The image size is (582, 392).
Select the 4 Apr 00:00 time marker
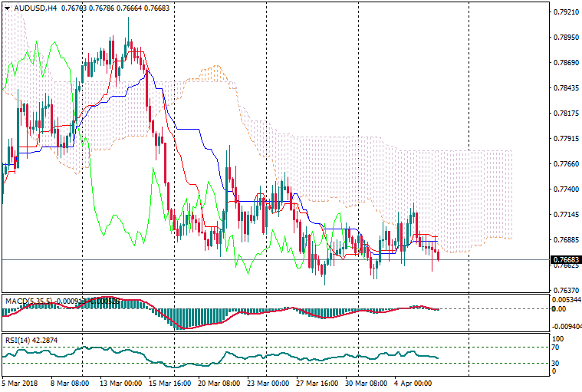(x=414, y=382)
